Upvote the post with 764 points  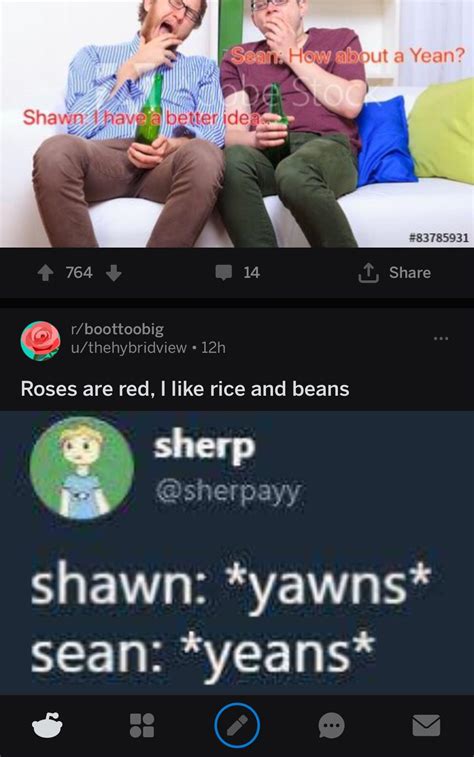[x=45, y=274]
